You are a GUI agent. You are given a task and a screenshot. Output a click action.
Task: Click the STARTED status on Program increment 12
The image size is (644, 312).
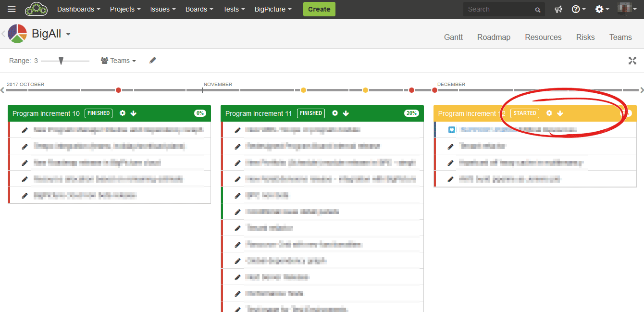click(525, 113)
